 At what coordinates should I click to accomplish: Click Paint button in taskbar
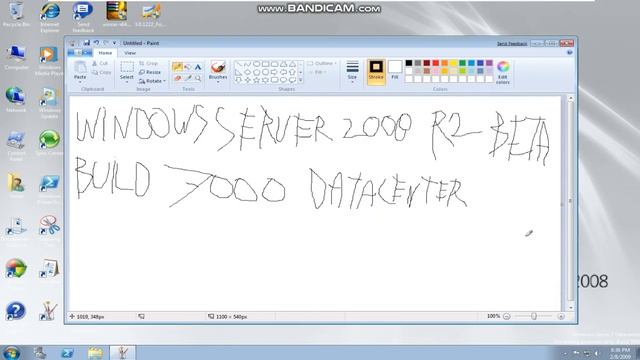click(122, 352)
